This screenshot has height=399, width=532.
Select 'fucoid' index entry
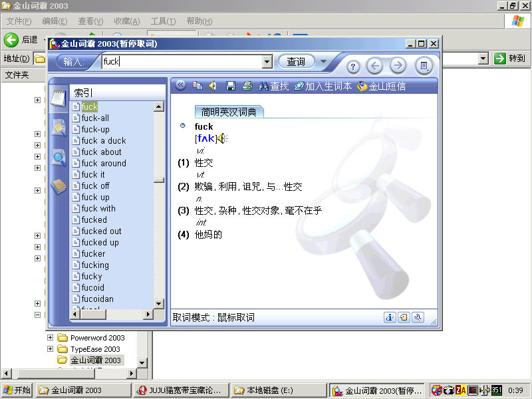pyautogui.click(x=92, y=288)
